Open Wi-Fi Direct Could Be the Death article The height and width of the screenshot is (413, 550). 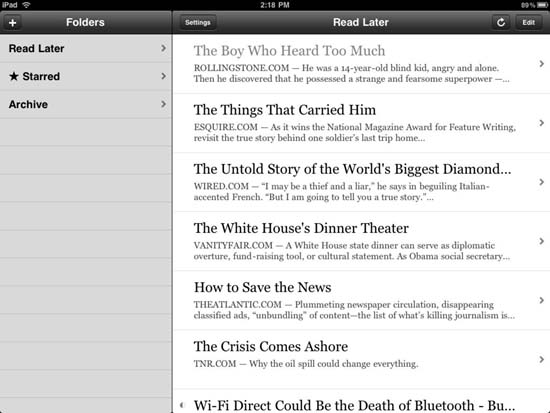(x=361, y=401)
